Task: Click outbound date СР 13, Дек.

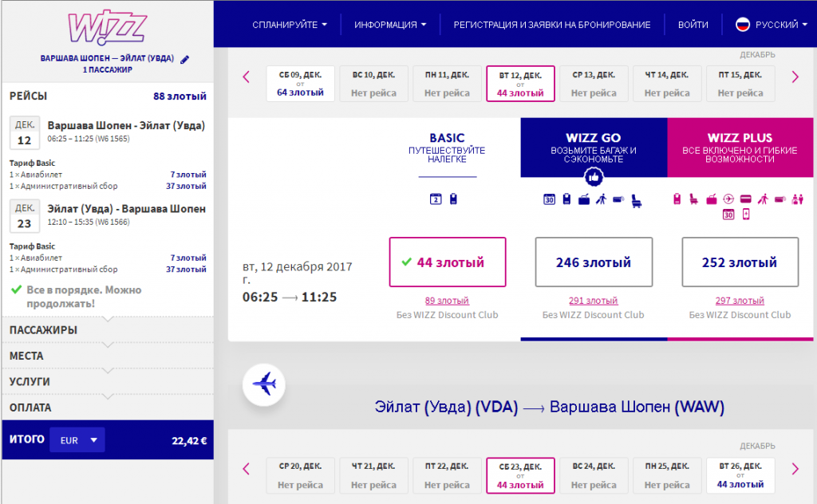Action: (594, 83)
